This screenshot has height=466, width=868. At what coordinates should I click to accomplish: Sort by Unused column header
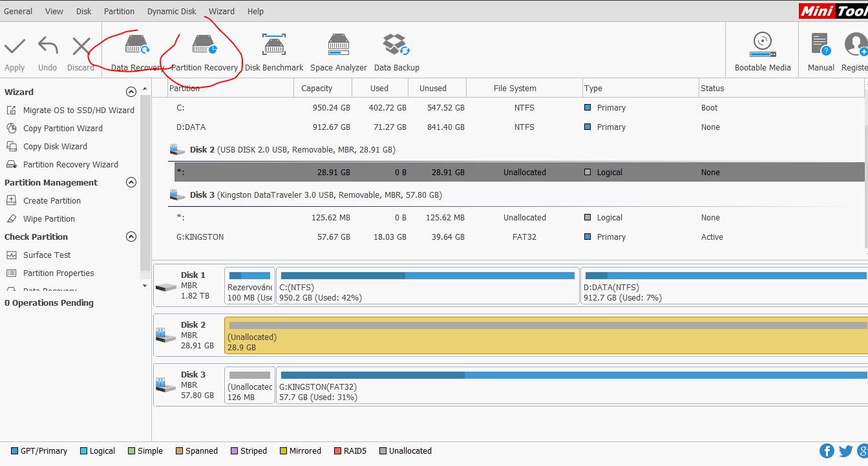437,89
